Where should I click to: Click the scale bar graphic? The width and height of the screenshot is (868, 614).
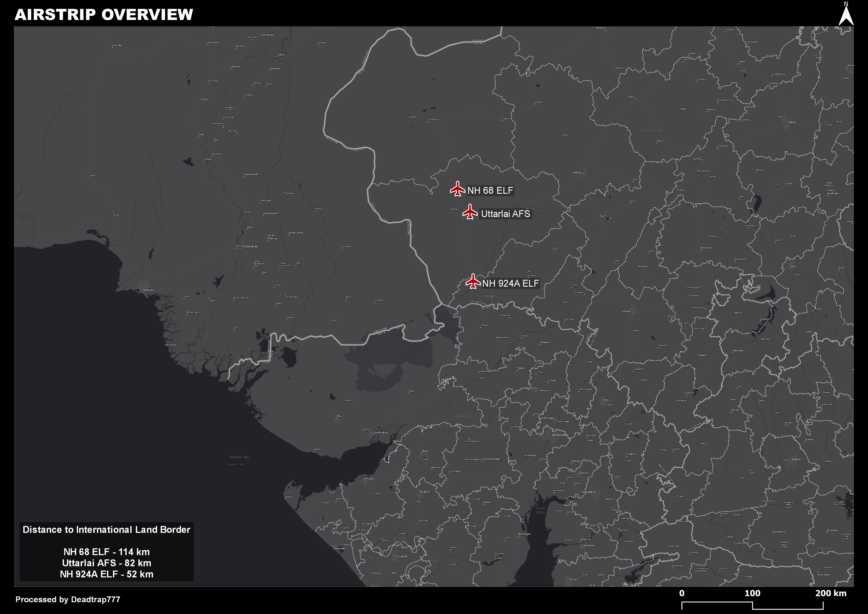click(x=752, y=605)
